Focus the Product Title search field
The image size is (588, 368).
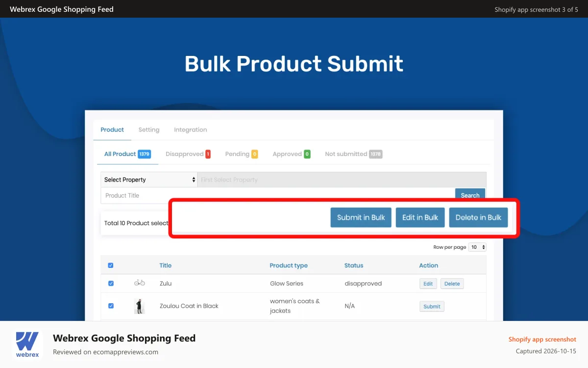(x=278, y=195)
